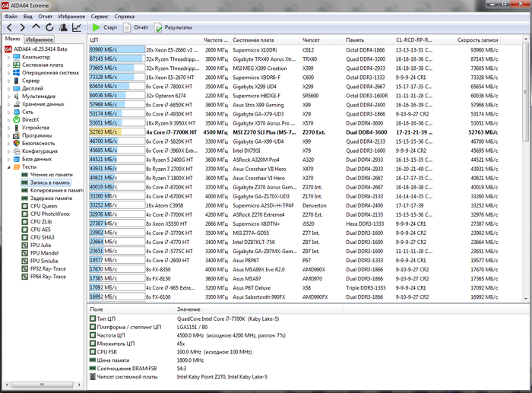Open the Чтение из памяти test
This screenshot has height=393, width=532.
click(x=47, y=174)
